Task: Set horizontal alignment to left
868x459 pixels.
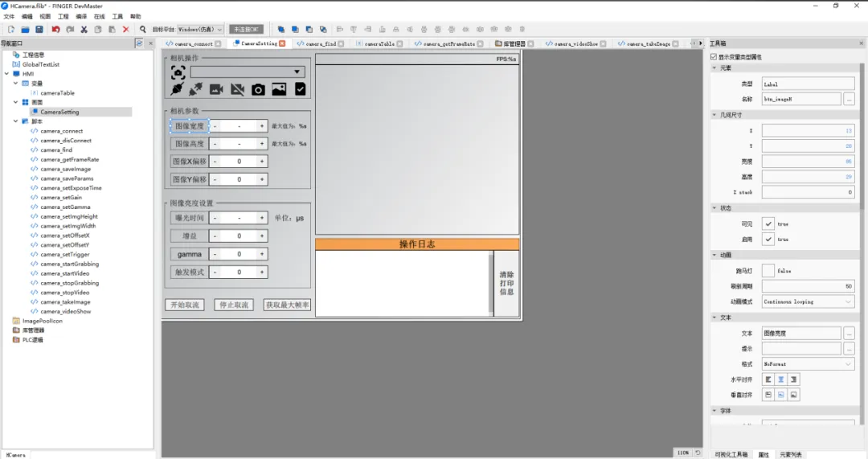Action: tap(768, 379)
